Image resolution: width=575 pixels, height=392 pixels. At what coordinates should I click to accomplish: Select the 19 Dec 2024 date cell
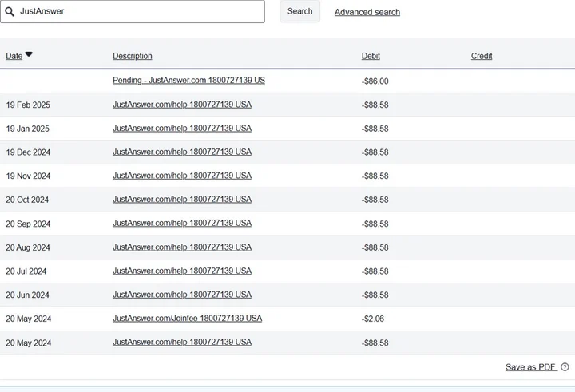(28, 152)
